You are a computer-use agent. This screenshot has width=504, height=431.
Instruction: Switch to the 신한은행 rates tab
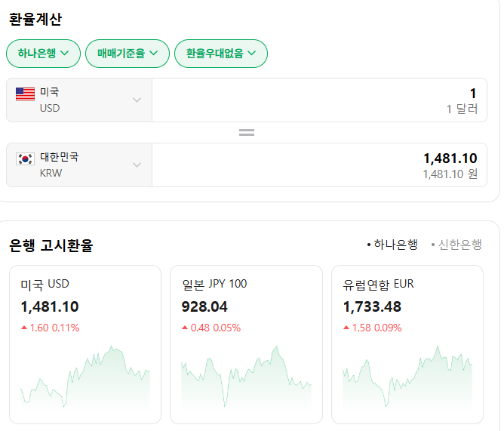coord(456,244)
